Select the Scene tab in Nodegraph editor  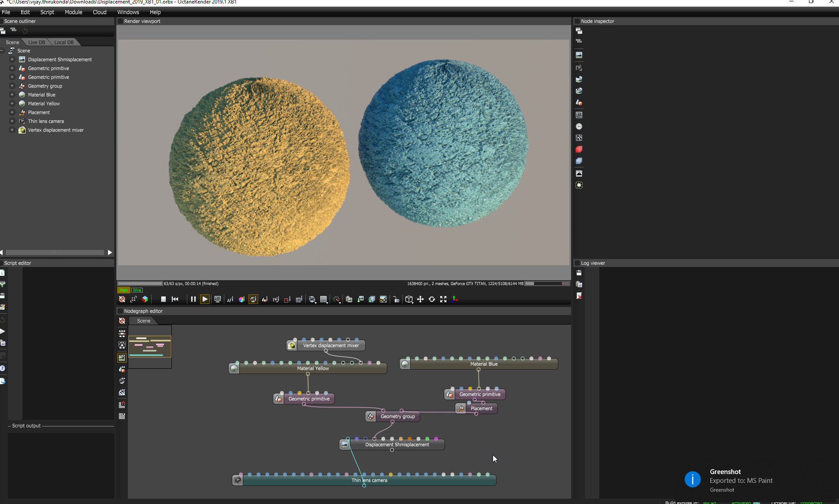click(144, 321)
